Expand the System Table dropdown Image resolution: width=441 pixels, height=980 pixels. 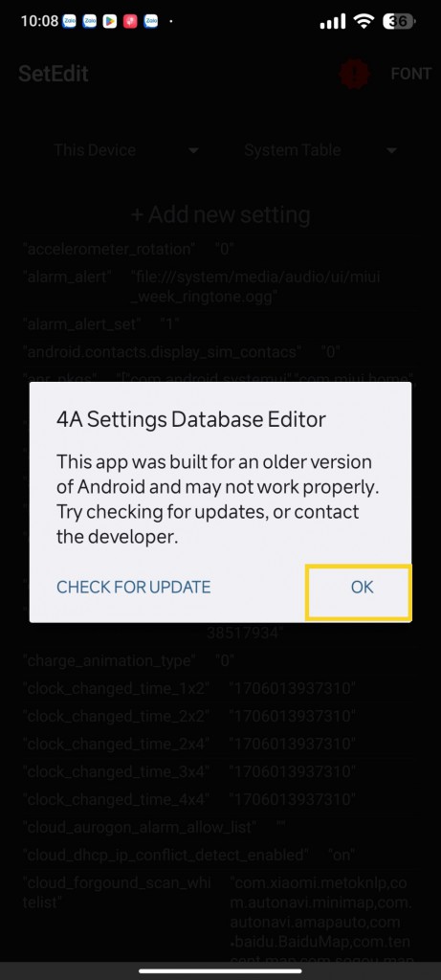(x=318, y=150)
